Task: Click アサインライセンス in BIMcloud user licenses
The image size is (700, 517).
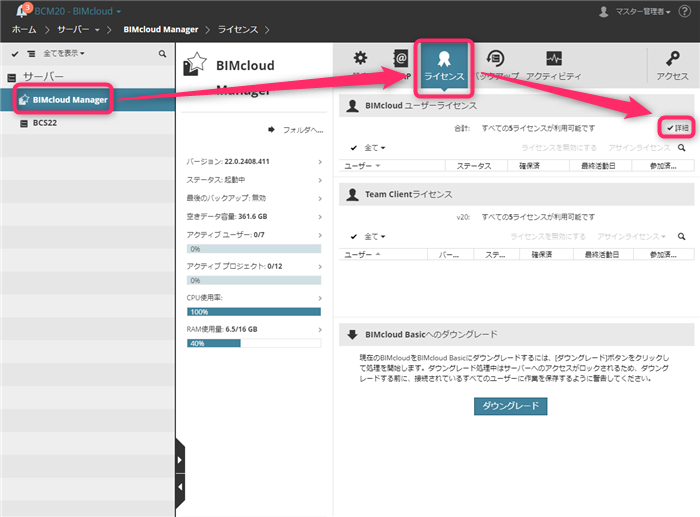Action: tap(639, 147)
